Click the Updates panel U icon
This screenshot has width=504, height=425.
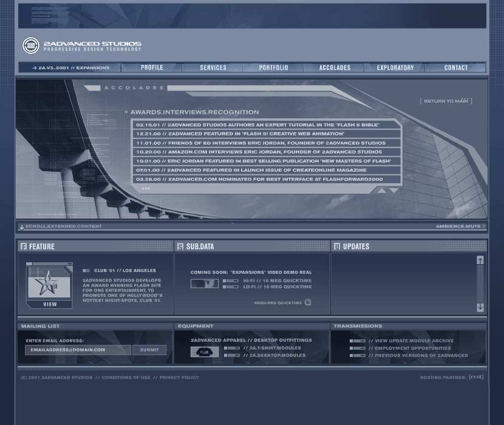[x=337, y=246]
